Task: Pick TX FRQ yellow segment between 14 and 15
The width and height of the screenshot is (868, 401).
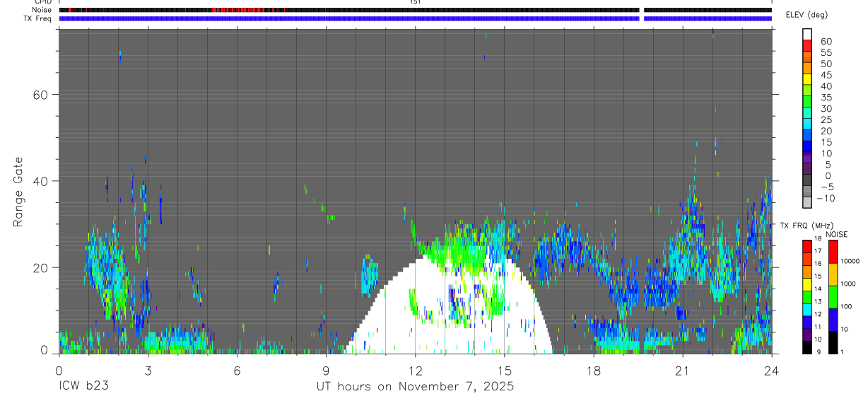Action: pos(807,284)
